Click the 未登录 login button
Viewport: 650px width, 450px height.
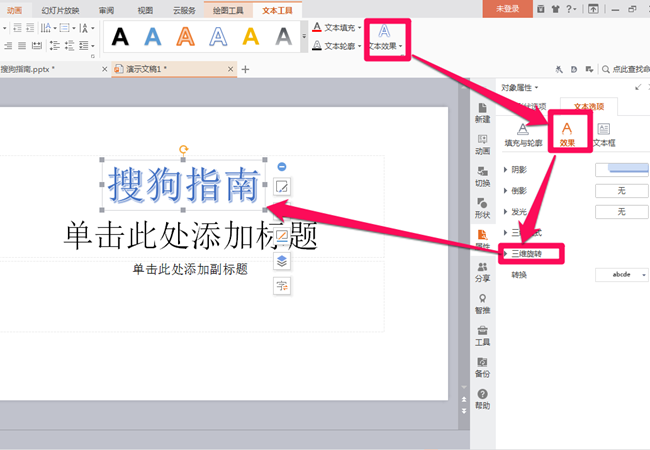pyautogui.click(x=507, y=9)
